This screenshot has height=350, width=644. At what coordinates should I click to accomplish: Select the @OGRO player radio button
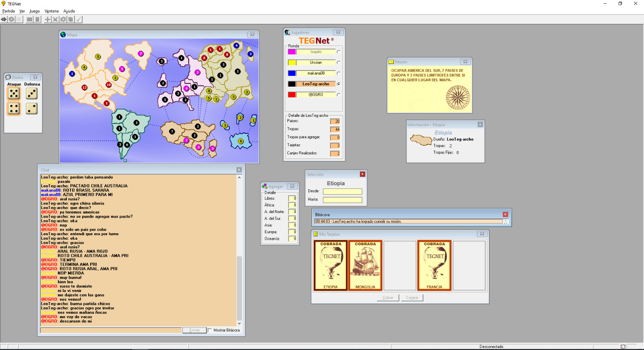339,95
